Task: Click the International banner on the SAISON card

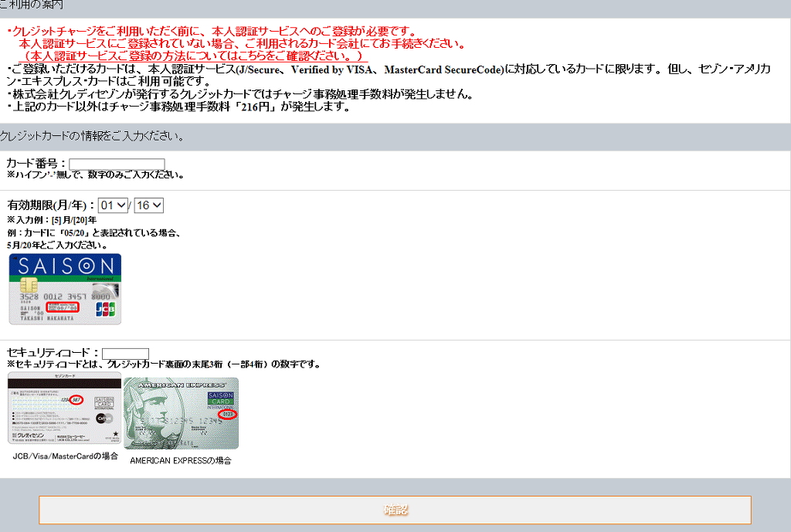Action: pos(100,278)
